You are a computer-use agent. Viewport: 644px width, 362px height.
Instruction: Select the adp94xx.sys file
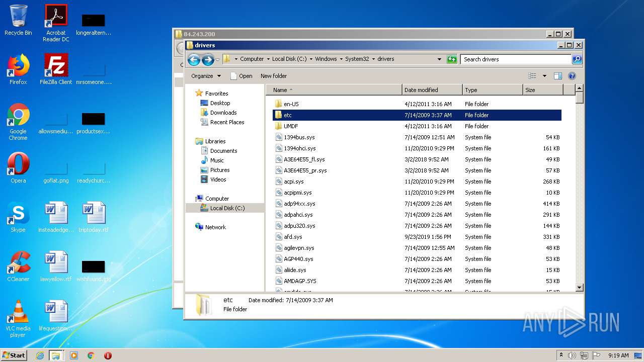[299, 204]
